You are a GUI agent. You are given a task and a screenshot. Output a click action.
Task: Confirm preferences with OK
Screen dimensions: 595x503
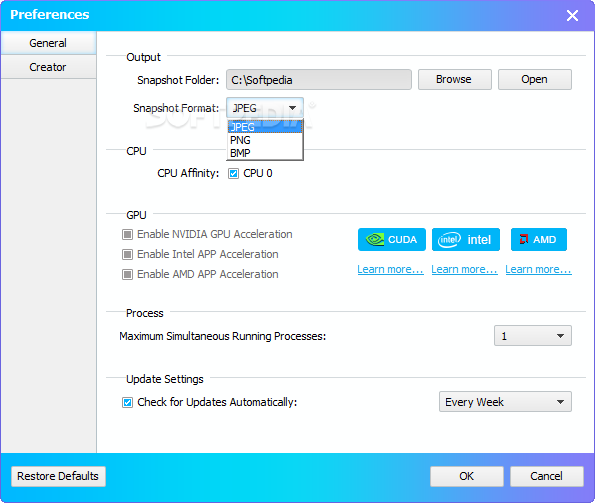pyautogui.click(x=467, y=476)
